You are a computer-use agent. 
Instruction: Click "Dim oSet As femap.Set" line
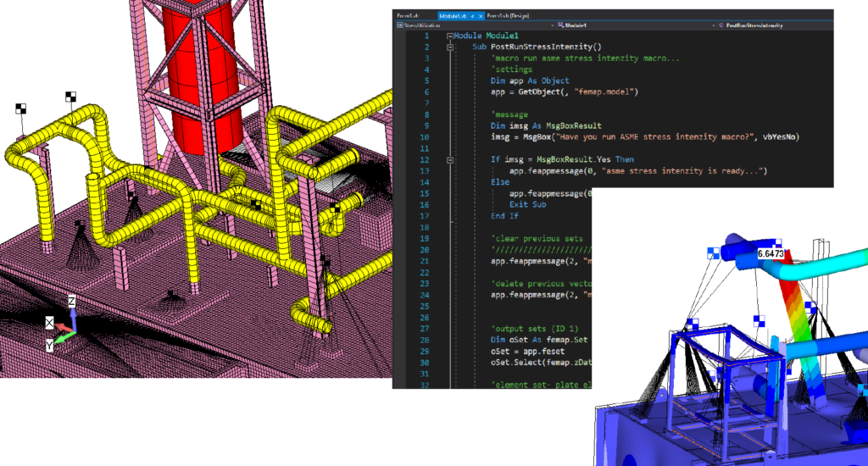tap(538, 340)
